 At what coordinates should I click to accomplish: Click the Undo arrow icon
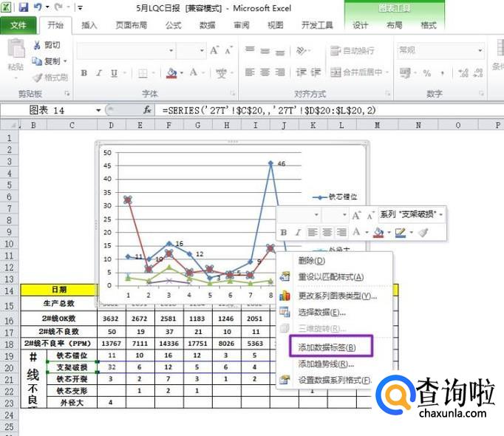(38, 7)
